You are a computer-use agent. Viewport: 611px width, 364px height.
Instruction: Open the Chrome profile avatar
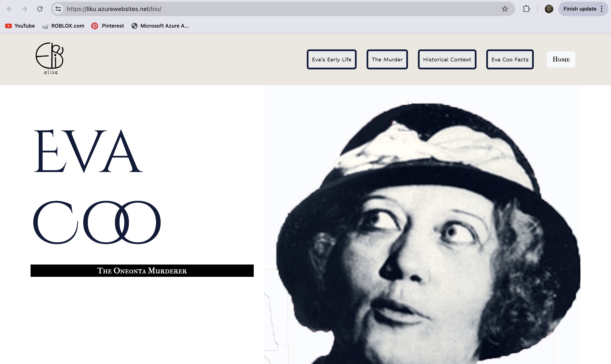pyautogui.click(x=549, y=9)
